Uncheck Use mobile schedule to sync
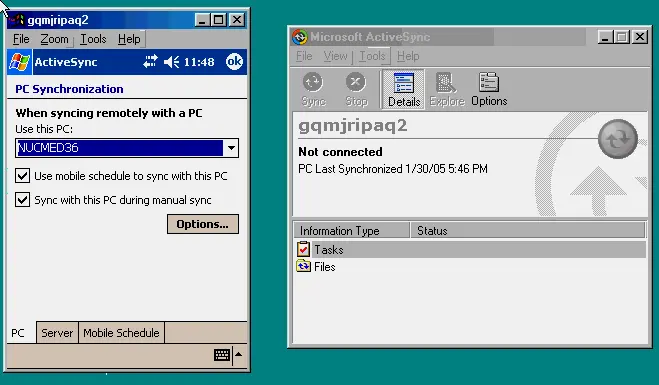This screenshot has width=659, height=385. (23, 176)
